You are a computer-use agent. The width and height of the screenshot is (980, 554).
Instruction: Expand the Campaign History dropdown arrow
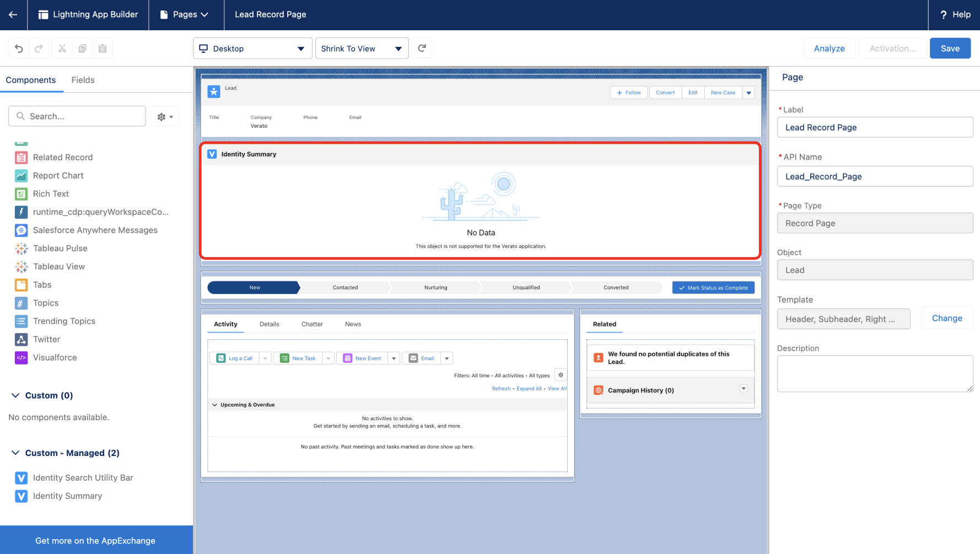point(744,389)
